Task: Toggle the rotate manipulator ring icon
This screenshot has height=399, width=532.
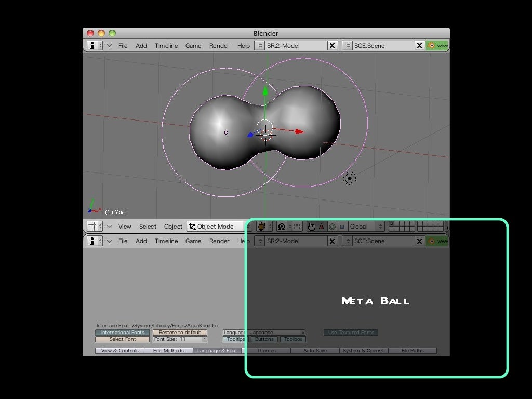Action: pos(332,227)
